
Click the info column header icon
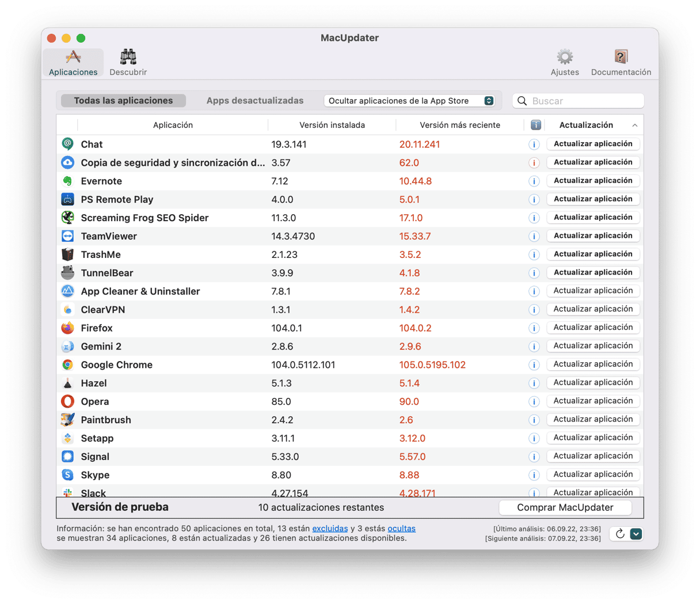pos(535,125)
